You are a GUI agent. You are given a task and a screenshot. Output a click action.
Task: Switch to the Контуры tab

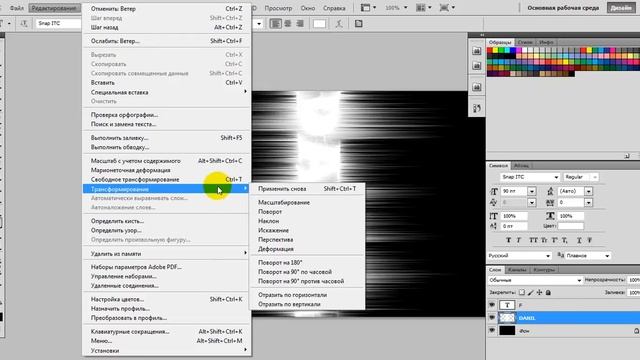(544, 270)
